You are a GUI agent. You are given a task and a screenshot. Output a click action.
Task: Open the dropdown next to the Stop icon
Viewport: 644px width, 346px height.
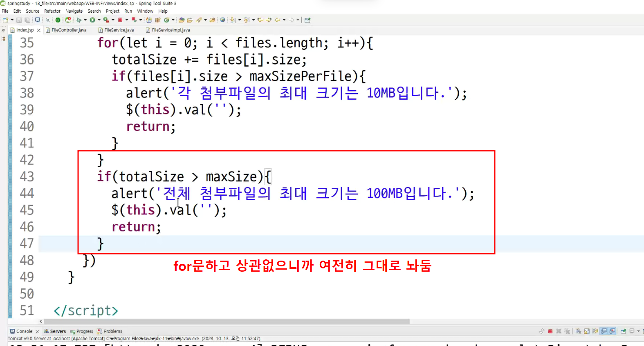(x=127, y=20)
